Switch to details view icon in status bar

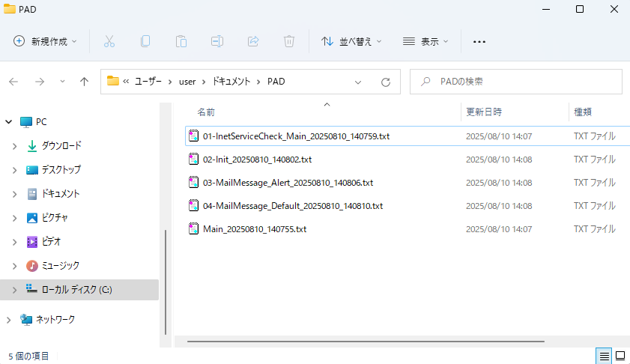[604, 356]
